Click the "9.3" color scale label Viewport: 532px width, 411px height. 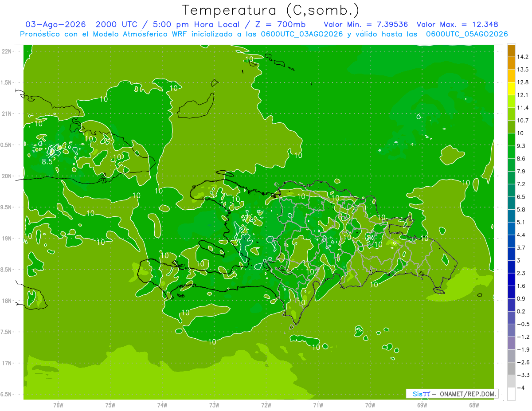coord(521,146)
